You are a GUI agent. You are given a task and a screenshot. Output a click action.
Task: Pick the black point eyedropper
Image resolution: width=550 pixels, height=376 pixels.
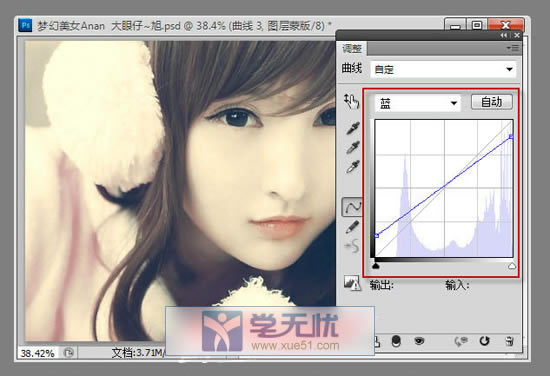pyautogui.click(x=353, y=128)
